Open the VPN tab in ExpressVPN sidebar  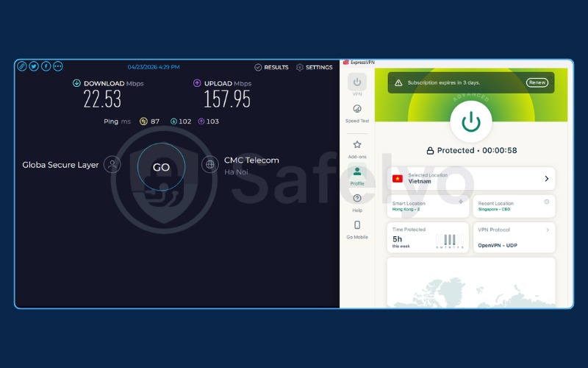357,85
